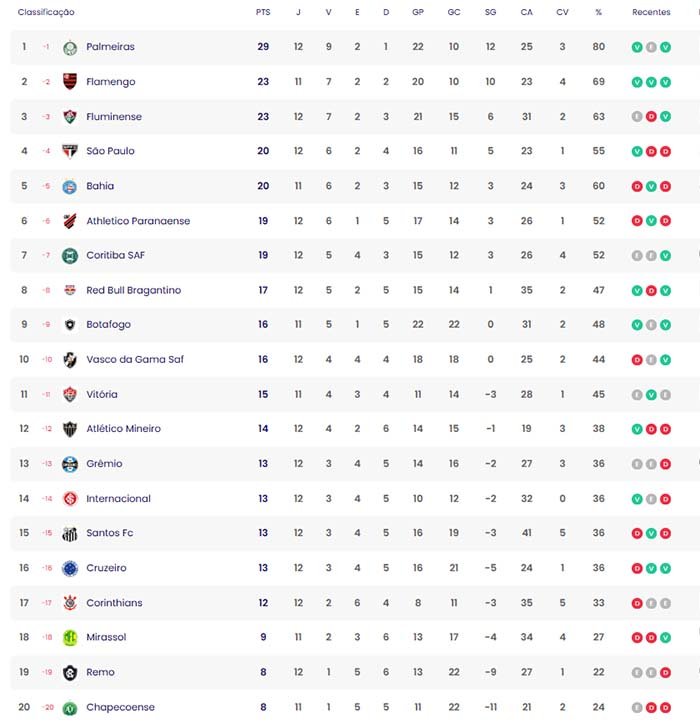Click the Internacional team name
Image resolution: width=700 pixels, height=728 pixels.
pyautogui.click(x=118, y=499)
